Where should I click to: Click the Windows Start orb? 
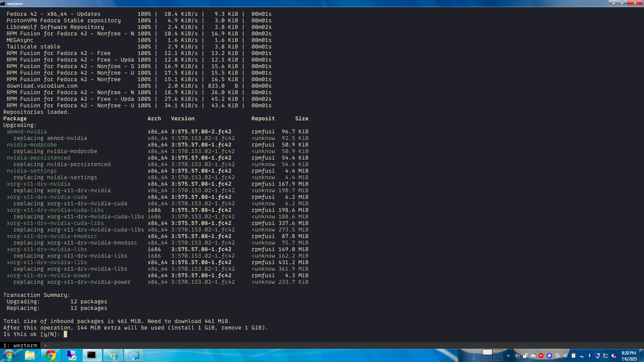[x=9, y=355]
